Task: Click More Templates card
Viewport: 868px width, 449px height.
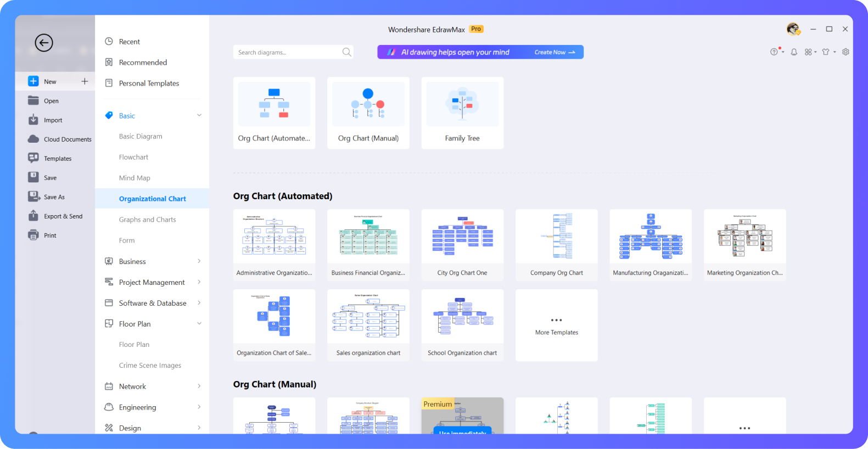Action: [x=557, y=325]
